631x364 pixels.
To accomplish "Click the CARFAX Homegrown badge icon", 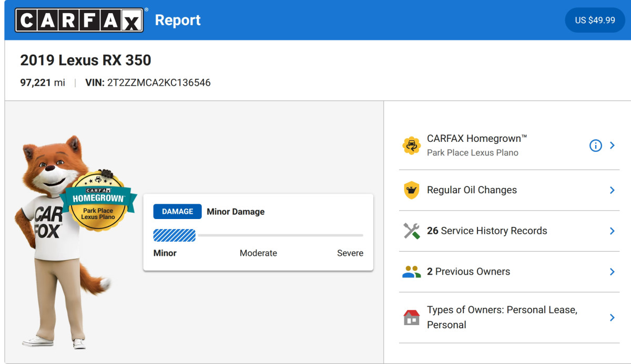I will [411, 145].
